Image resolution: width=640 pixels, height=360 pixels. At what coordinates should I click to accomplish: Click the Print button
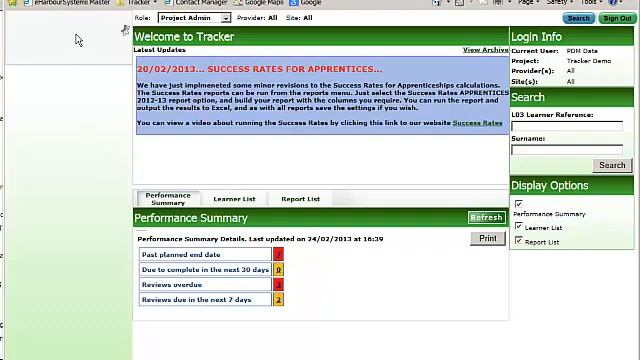(x=488, y=238)
